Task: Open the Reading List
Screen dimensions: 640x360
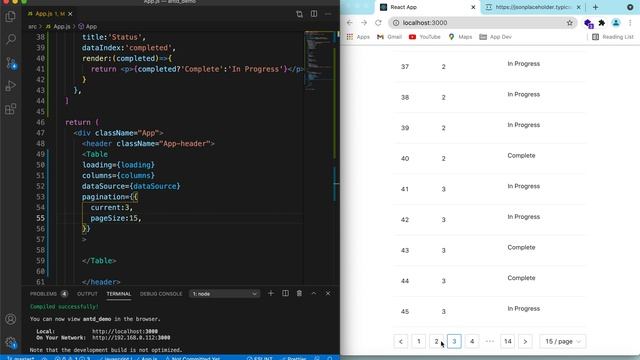Action: (x=613, y=37)
